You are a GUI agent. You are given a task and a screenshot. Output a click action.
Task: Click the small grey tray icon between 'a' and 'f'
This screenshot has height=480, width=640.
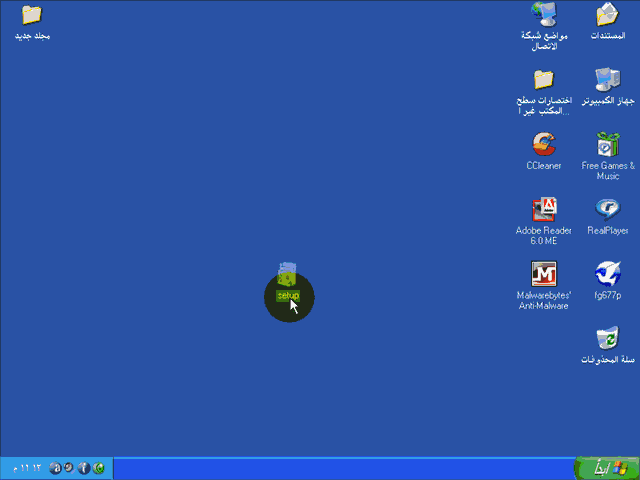point(69,468)
